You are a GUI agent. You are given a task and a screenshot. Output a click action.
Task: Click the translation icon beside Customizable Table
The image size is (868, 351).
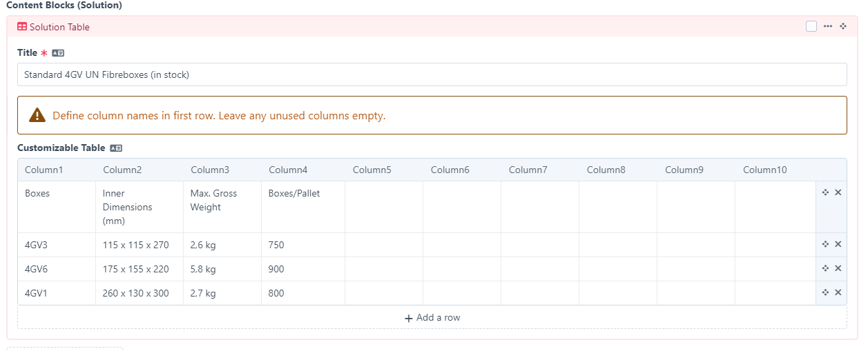tap(116, 148)
